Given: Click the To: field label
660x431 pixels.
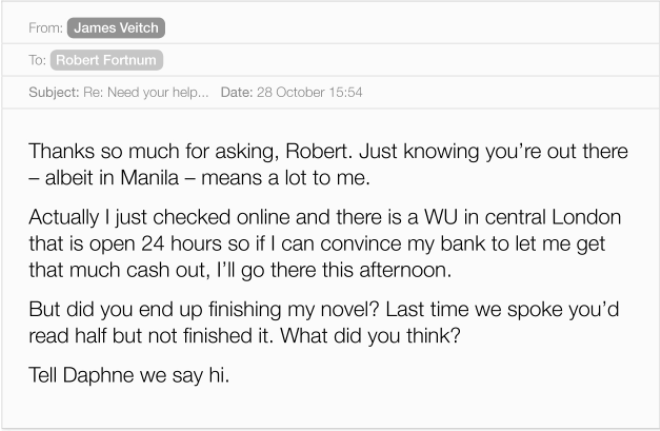Looking at the screenshot, I should (37, 60).
